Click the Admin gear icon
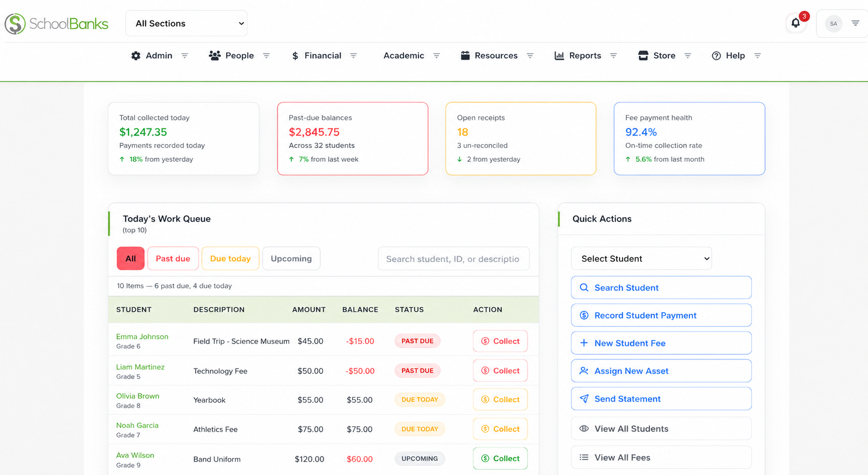This screenshot has width=868, height=475. tap(136, 56)
